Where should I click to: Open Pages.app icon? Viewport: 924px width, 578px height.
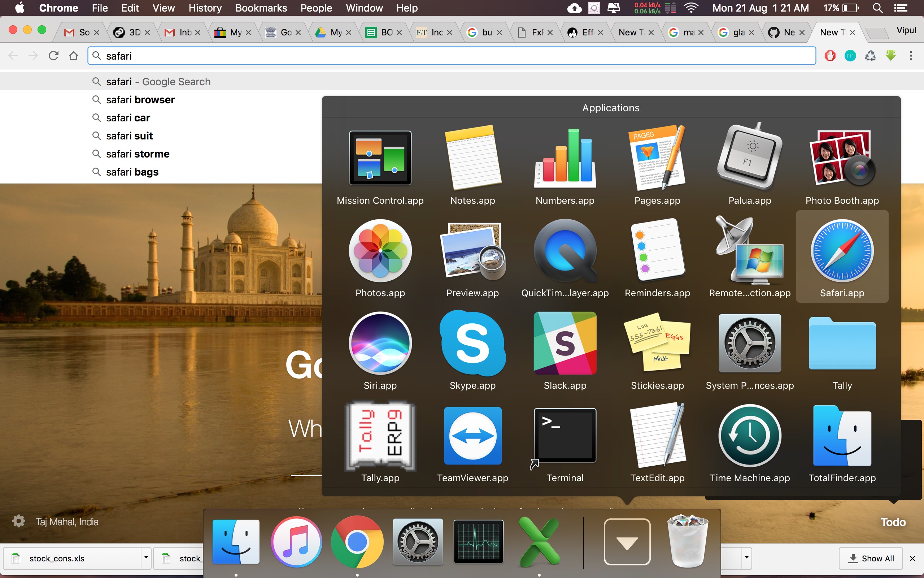(658, 158)
